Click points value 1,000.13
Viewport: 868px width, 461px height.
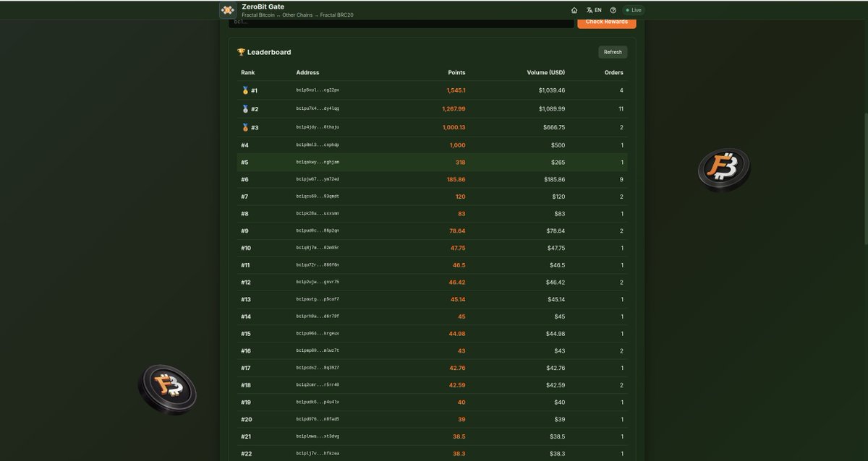click(x=454, y=127)
